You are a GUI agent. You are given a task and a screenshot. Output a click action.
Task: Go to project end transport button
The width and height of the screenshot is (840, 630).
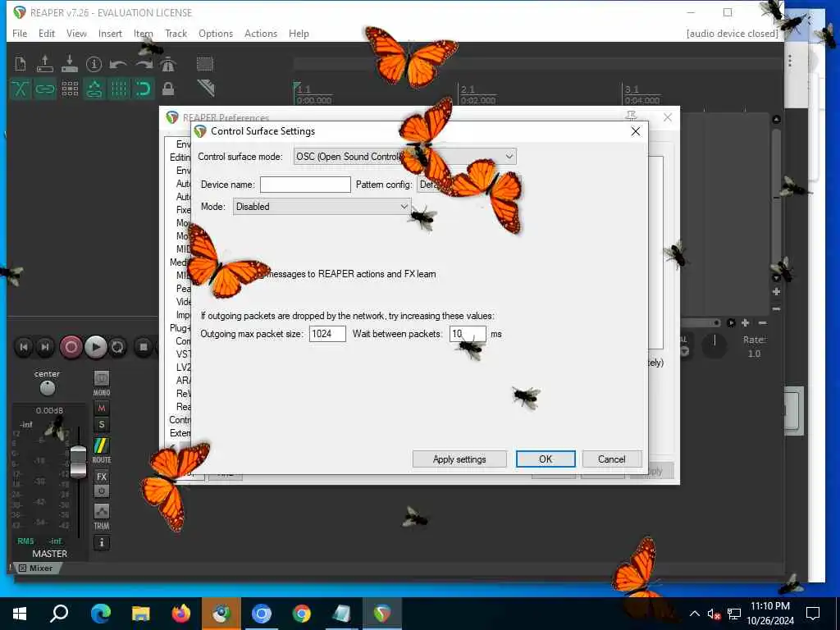coord(45,347)
